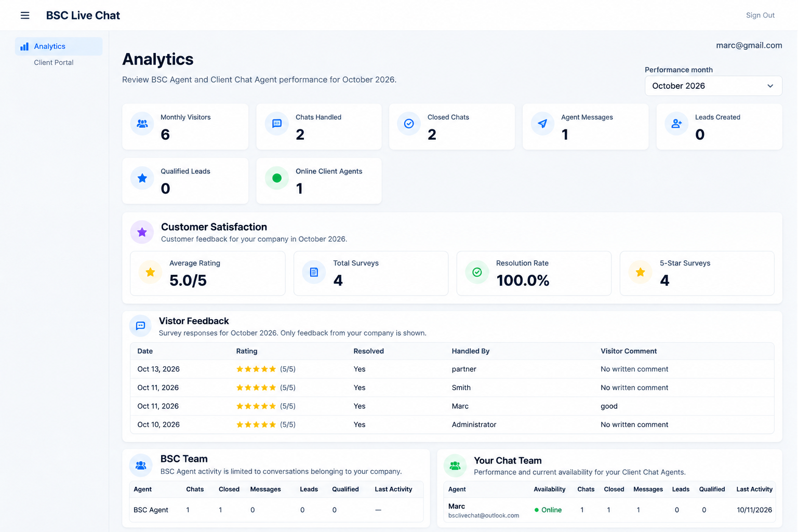The width and height of the screenshot is (798, 532).
Task: Click the 'BSC Agent' row name
Action: coord(151,510)
